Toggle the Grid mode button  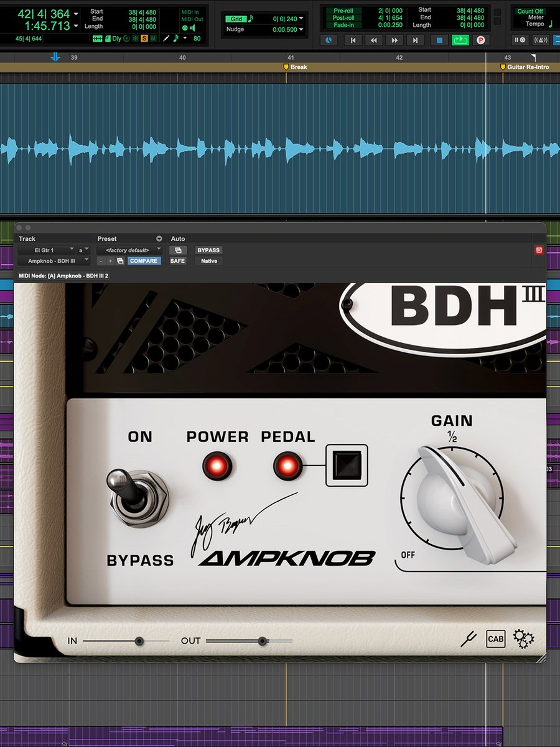point(236,19)
